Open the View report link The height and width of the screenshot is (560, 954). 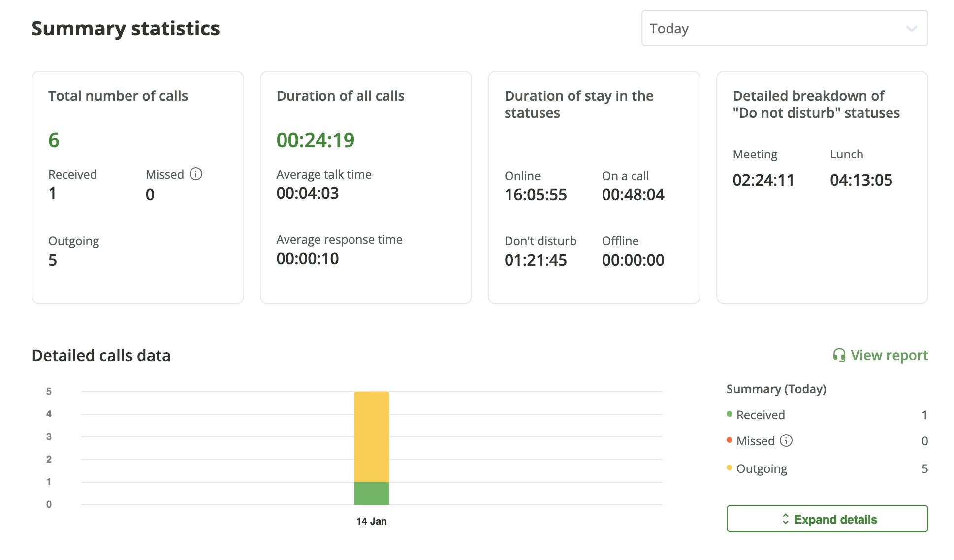(889, 355)
